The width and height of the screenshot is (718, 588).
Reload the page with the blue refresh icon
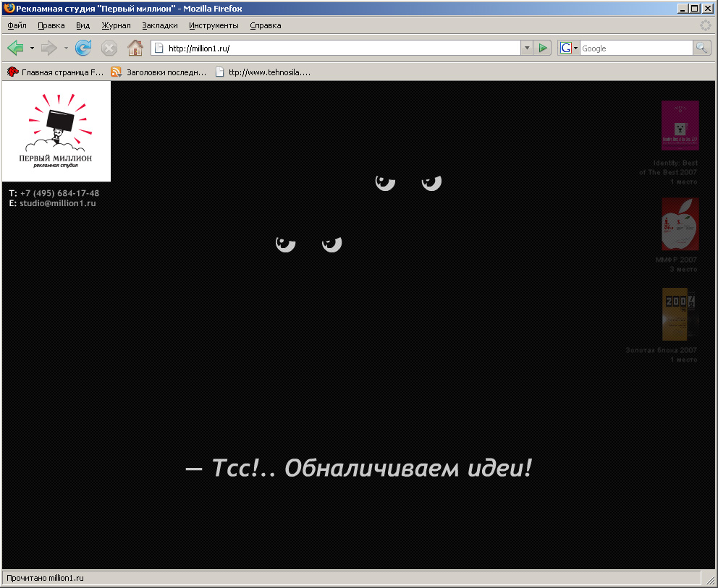point(83,48)
